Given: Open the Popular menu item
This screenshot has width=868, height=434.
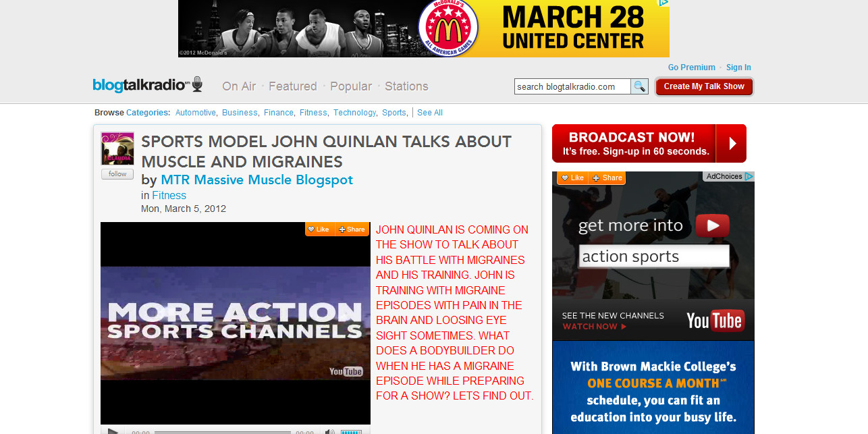Looking at the screenshot, I should [x=351, y=86].
